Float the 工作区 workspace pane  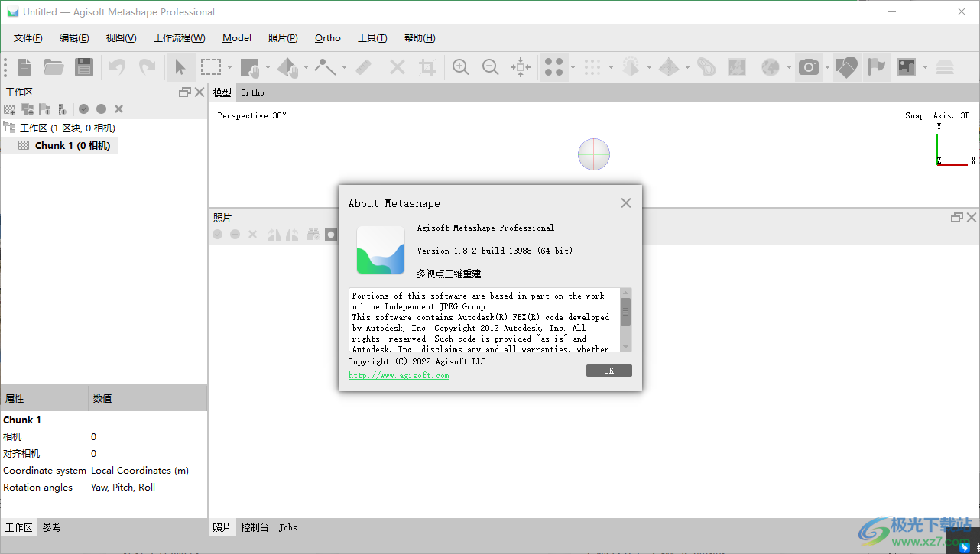tap(184, 92)
